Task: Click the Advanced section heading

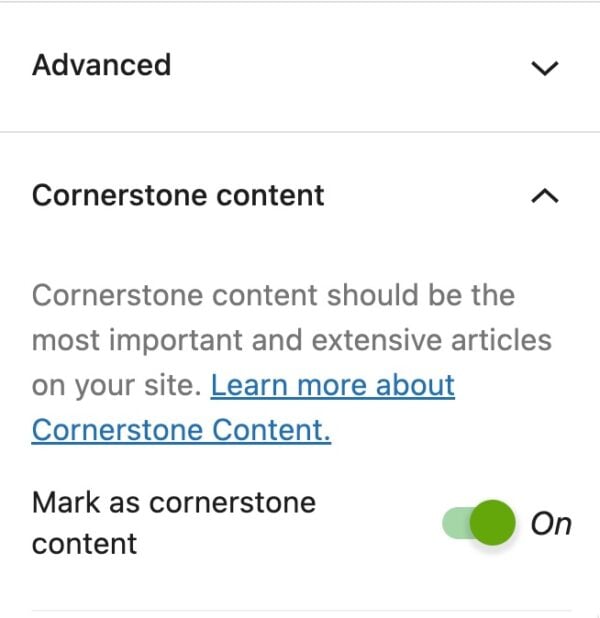Action: point(101,66)
